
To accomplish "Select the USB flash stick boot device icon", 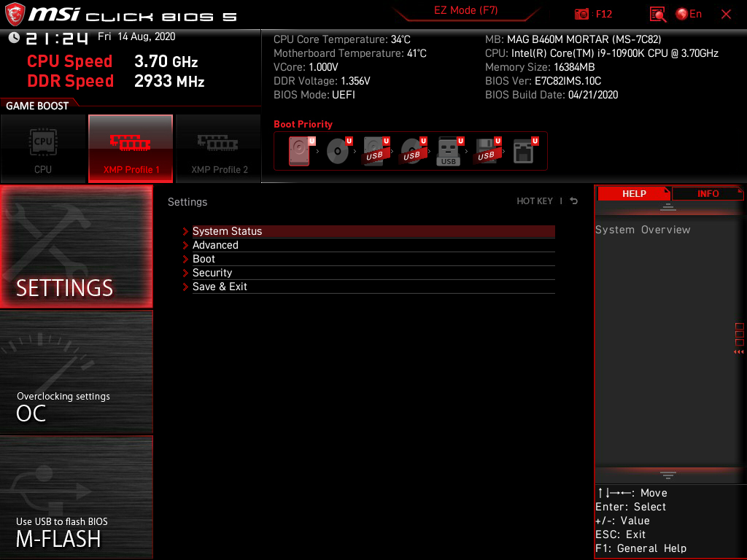I will [x=449, y=149].
